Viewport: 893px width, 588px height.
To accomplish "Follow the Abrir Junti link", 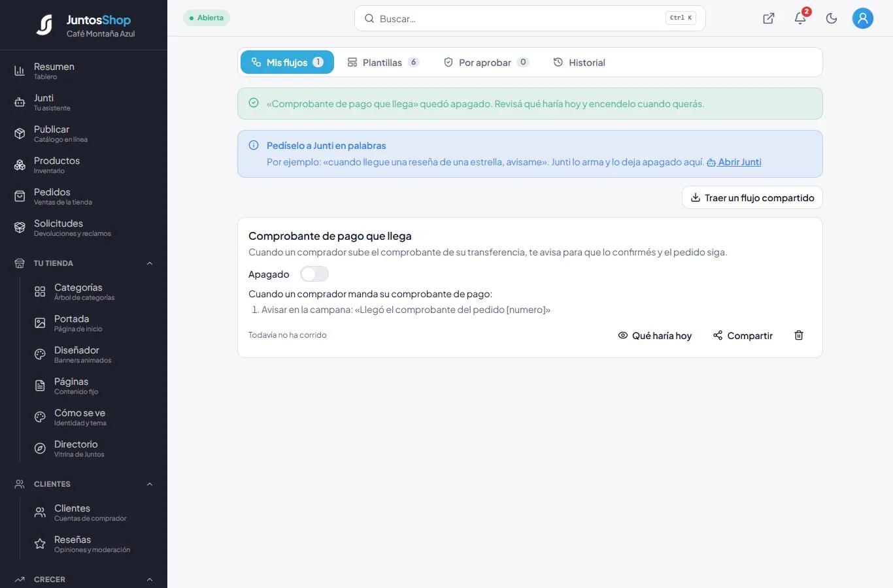I will pos(734,162).
